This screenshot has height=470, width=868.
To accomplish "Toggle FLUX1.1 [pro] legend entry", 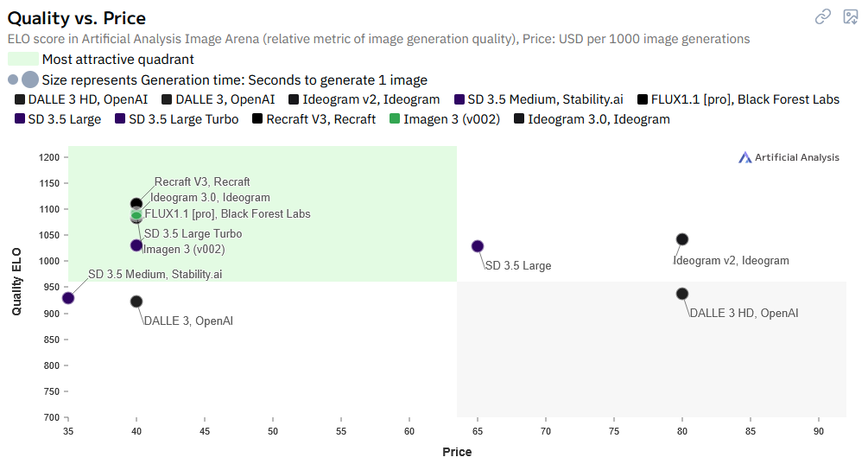I will pyautogui.click(x=738, y=99).
